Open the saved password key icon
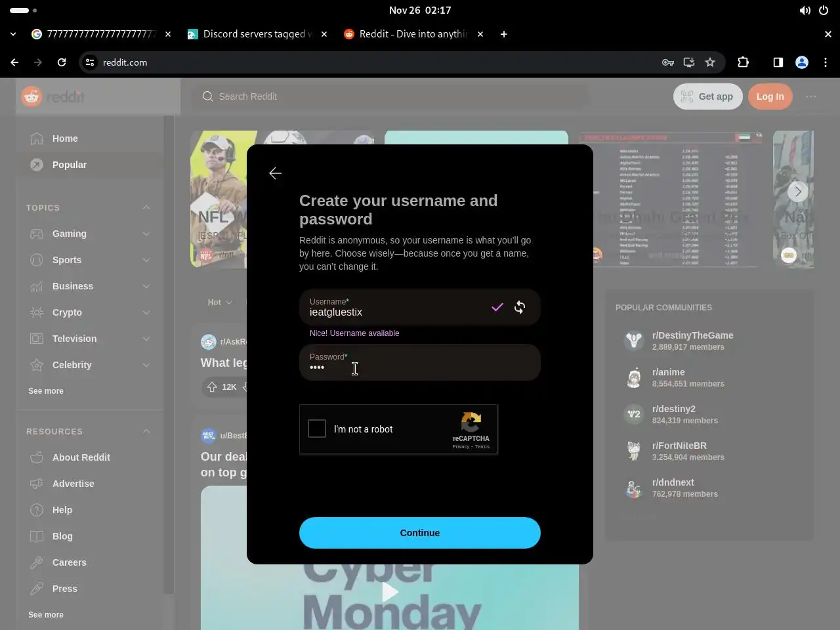The image size is (840, 630). [667, 62]
